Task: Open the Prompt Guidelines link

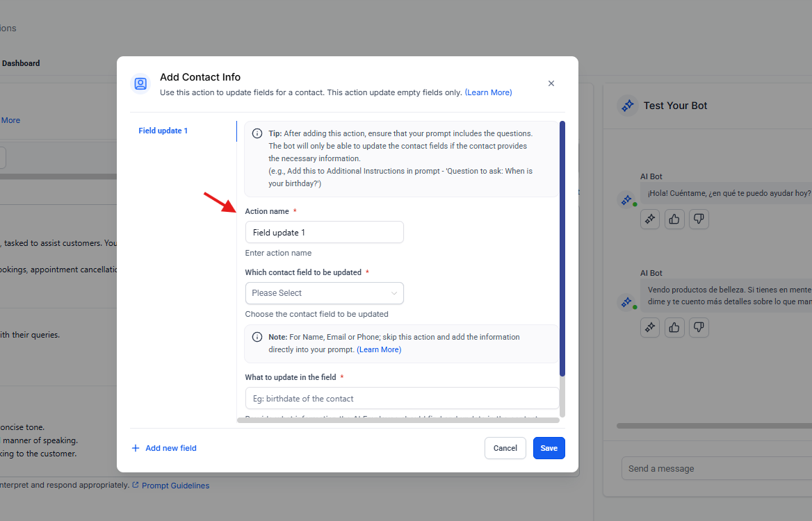Action: click(175, 486)
